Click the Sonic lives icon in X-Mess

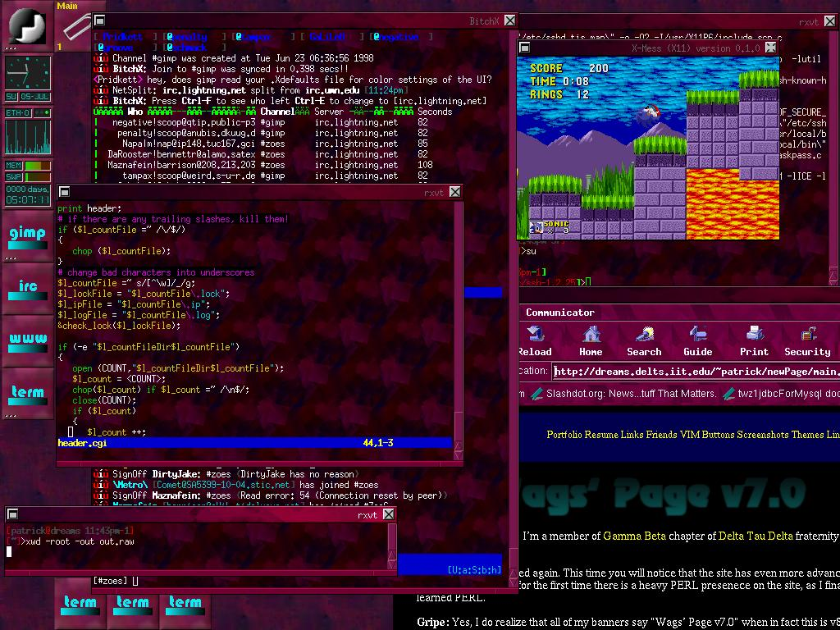click(x=536, y=228)
